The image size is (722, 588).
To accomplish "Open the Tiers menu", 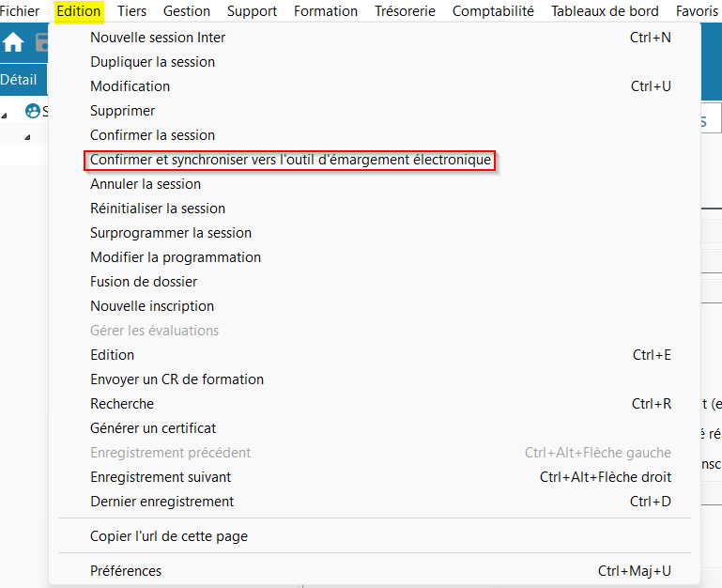I will click(132, 11).
